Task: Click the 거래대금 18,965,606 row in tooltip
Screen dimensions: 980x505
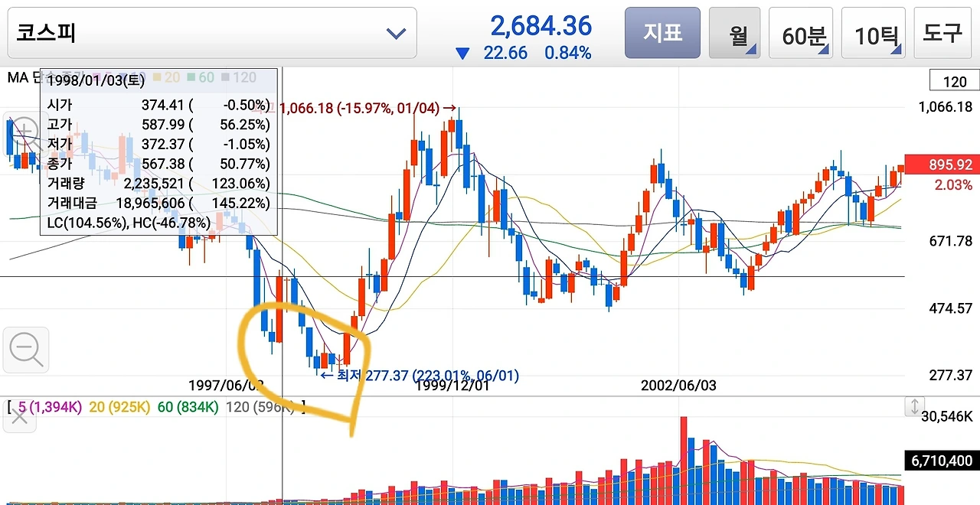Action: (158, 203)
